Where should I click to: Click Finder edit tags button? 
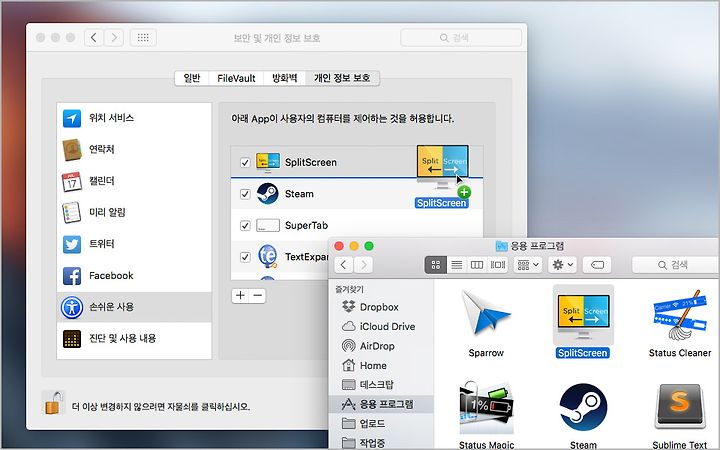pyautogui.click(x=597, y=265)
